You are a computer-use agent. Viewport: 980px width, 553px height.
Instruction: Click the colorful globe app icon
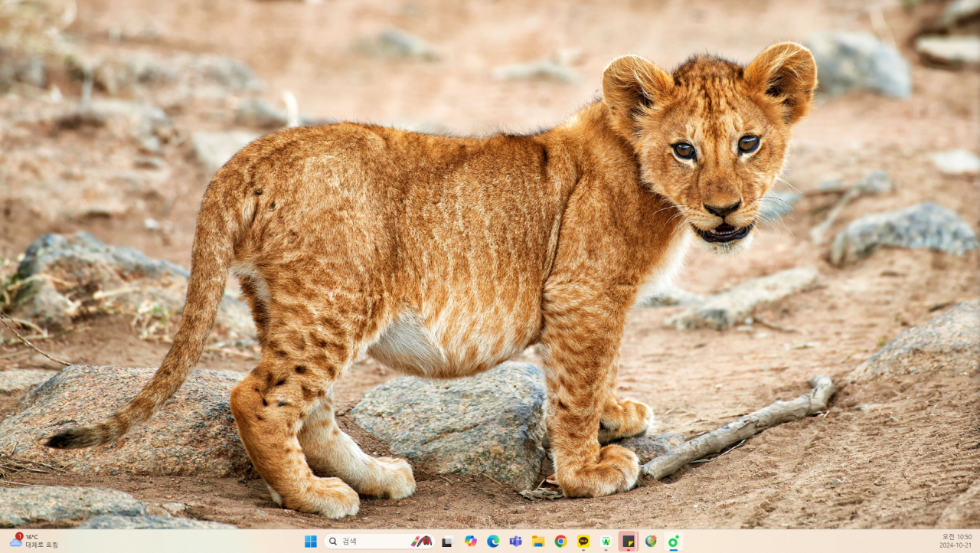pos(651,542)
